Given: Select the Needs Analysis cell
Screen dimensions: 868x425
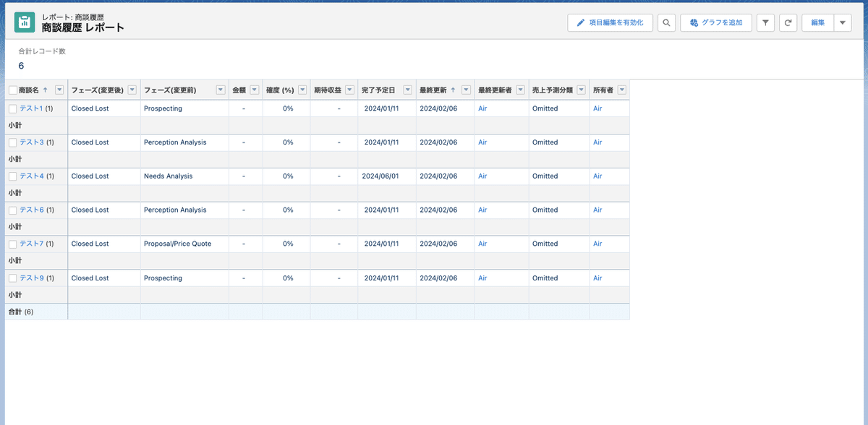Looking at the screenshot, I should pos(184,176).
